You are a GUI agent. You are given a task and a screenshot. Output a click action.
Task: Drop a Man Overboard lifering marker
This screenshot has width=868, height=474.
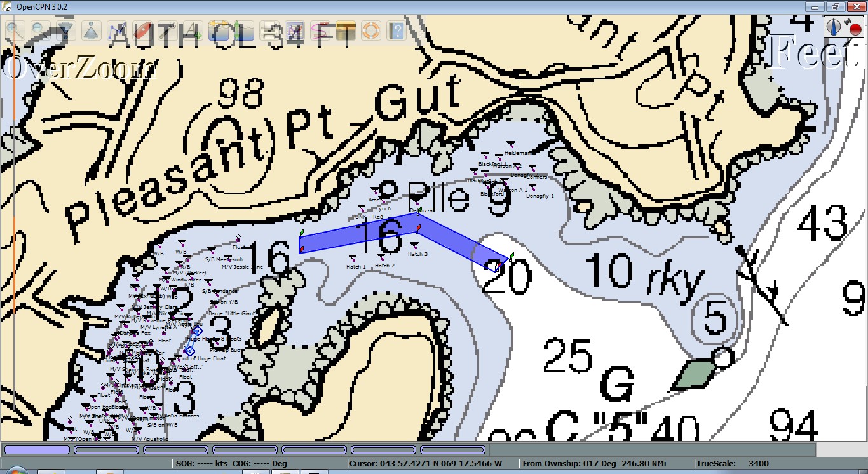[371, 30]
